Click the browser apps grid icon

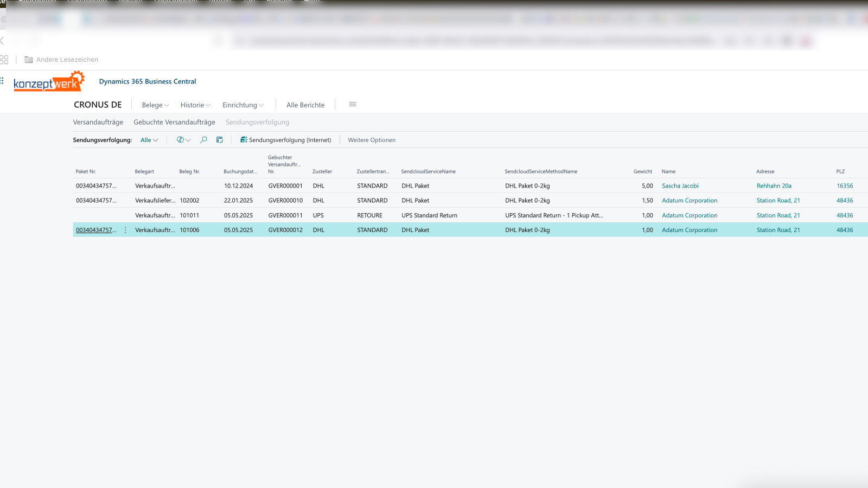tap(4, 60)
